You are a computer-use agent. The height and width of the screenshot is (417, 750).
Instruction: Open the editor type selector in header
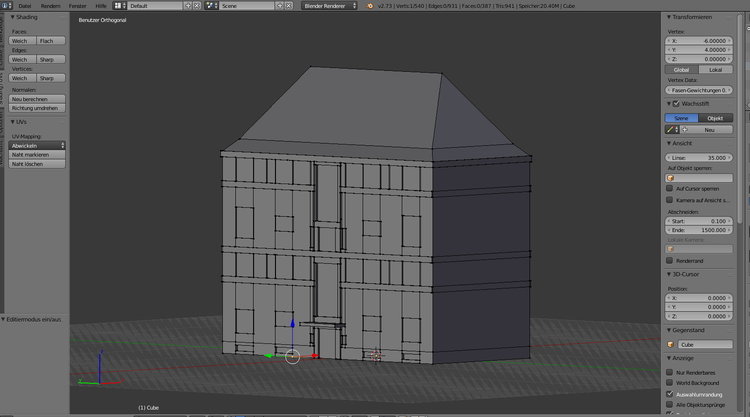(x=7, y=6)
